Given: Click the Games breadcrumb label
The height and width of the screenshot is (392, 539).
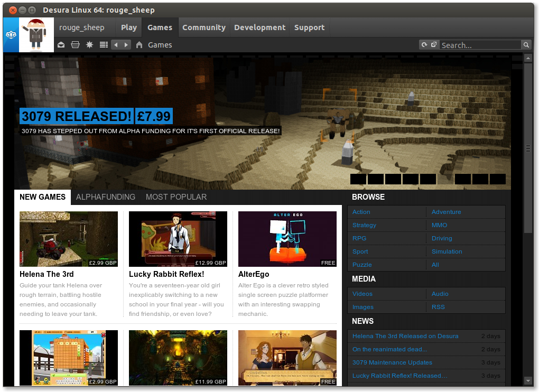Looking at the screenshot, I should click(160, 45).
